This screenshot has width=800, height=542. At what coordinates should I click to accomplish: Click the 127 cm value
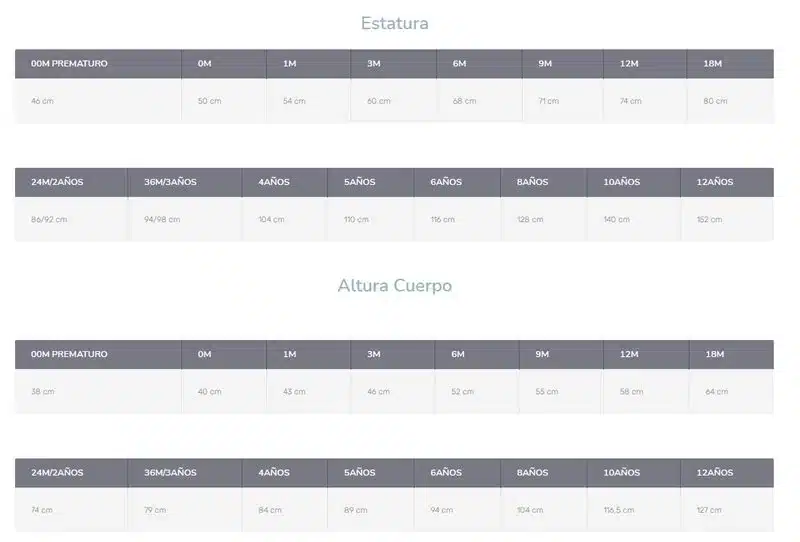709,510
